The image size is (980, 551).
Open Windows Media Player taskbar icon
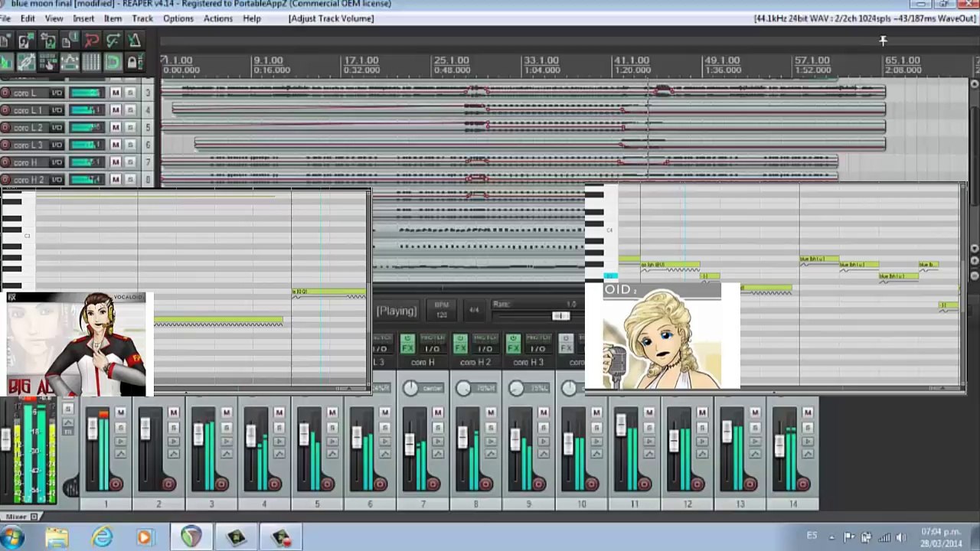click(145, 537)
